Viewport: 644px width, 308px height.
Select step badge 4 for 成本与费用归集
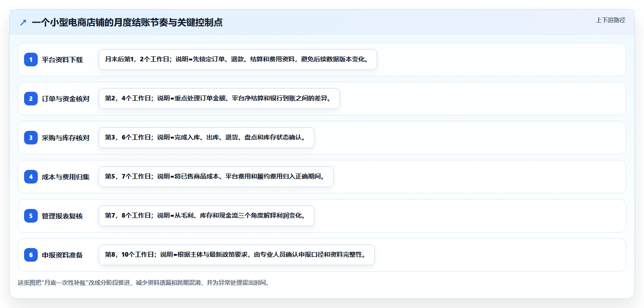31,177
